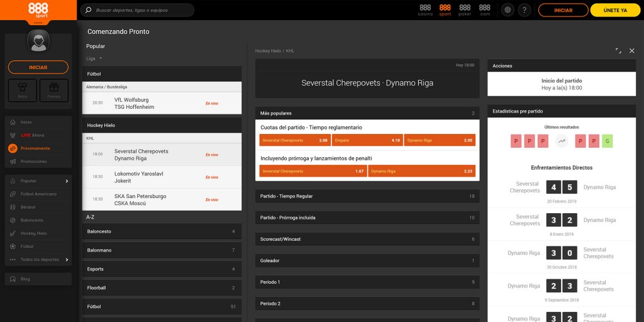This screenshot has width=644, height=322.
Task: Click the sidebar INICIAR button
Action: (x=38, y=67)
